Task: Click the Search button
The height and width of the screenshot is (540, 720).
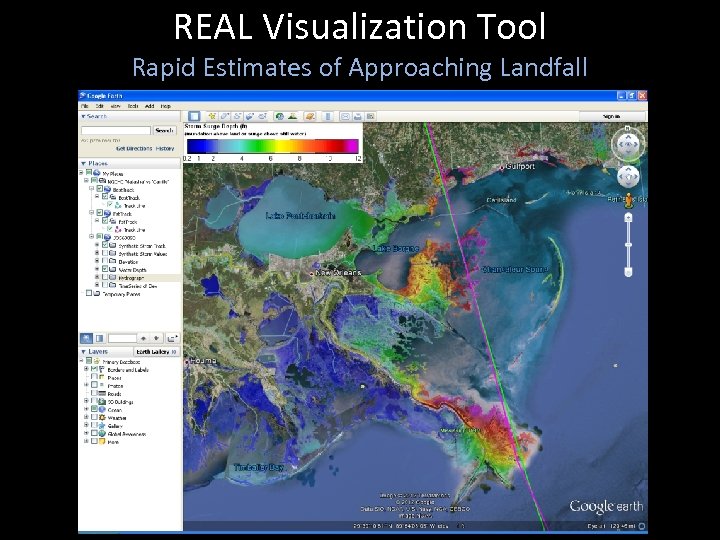Action: (x=164, y=130)
